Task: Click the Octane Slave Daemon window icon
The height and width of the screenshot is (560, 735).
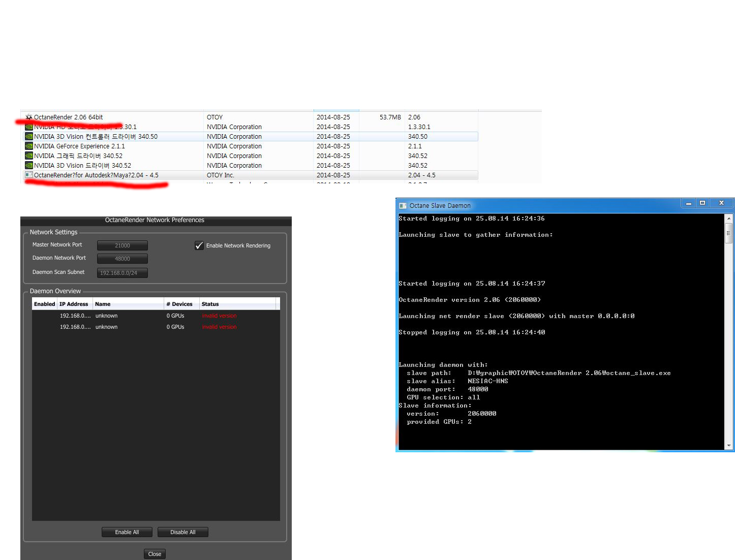Action: [x=403, y=206]
